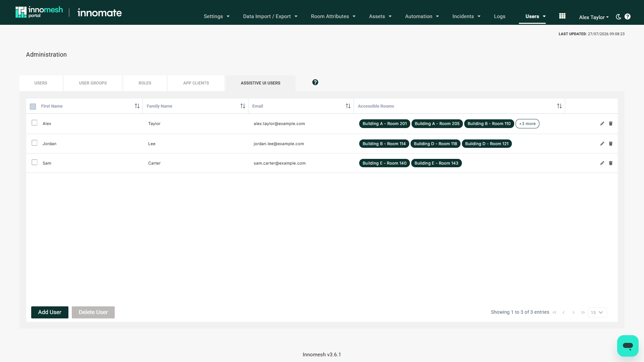
Task: Go to the last page of entries
Action: [583, 312]
